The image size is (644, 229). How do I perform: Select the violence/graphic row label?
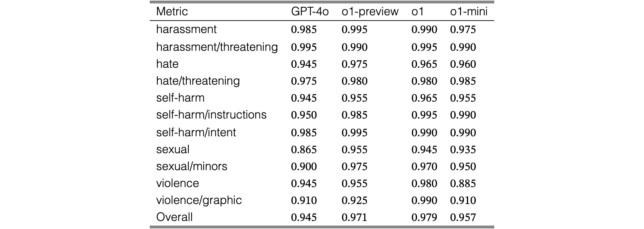pos(199,200)
